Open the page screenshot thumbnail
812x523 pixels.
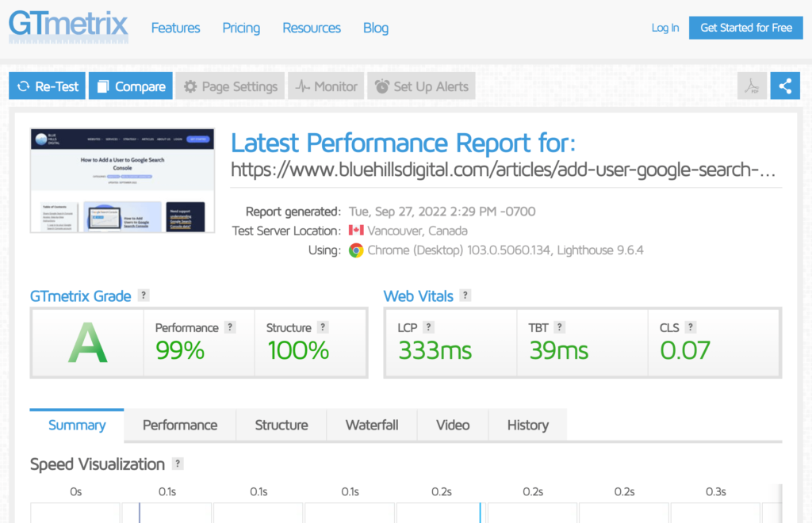[x=122, y=181]
